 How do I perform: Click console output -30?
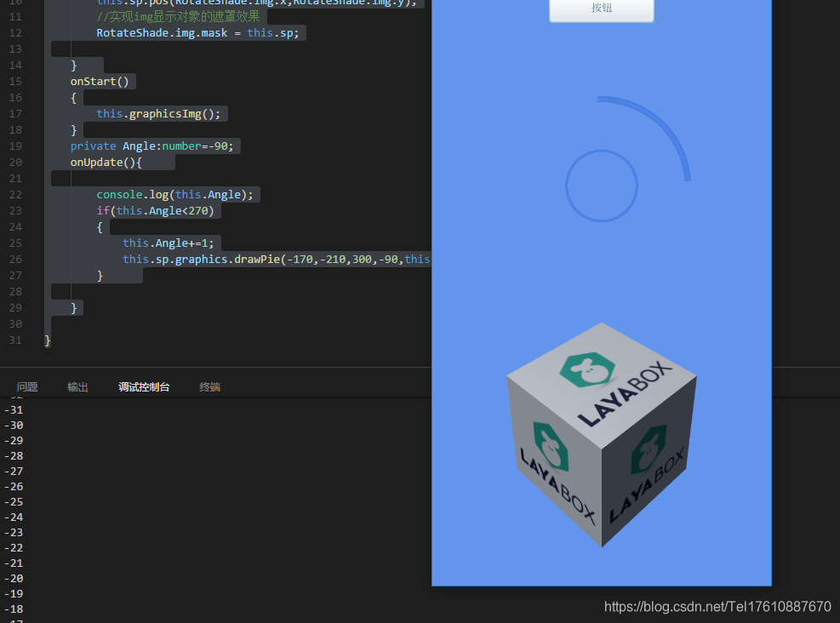click(14, 426)
